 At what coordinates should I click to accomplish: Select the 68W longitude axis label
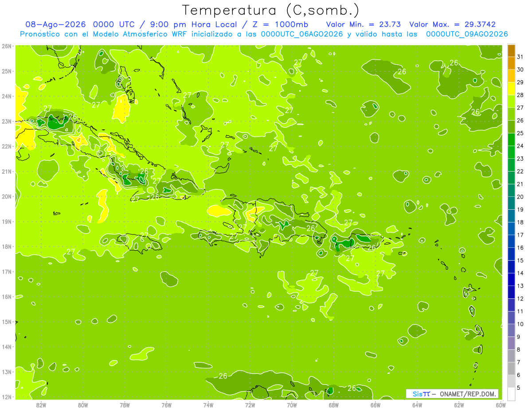[333, 405]
